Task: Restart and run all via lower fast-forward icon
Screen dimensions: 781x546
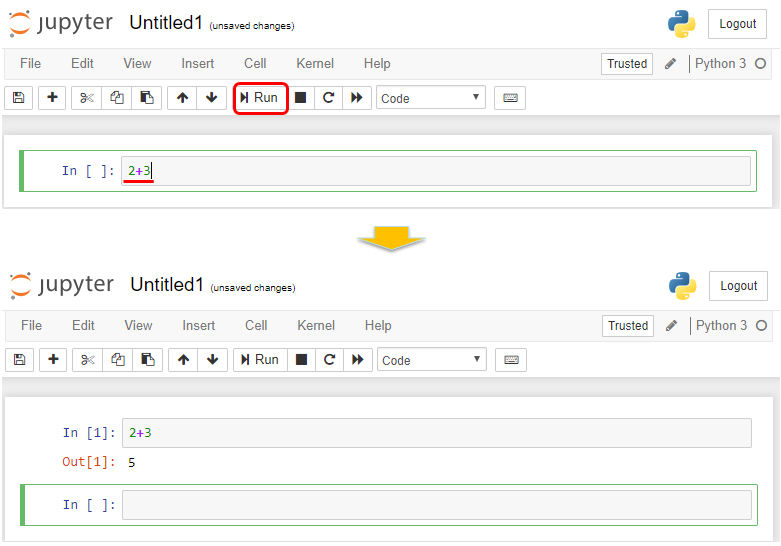Action: [x=358, y=360]
